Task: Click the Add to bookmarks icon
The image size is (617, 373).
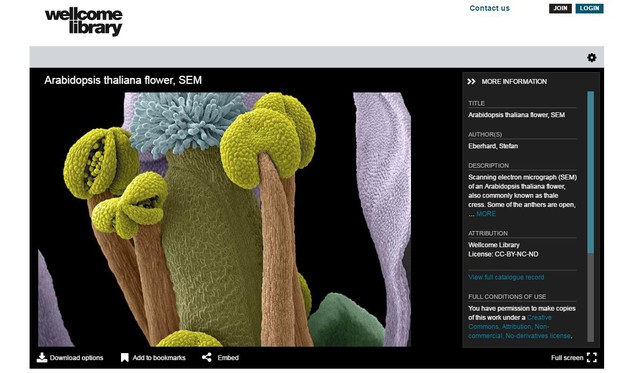Action: (x=124, y=357)
